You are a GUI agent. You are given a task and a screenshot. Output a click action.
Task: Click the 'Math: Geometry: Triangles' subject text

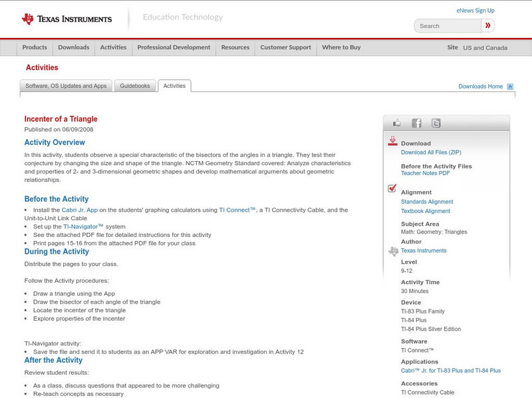(434, 232)
